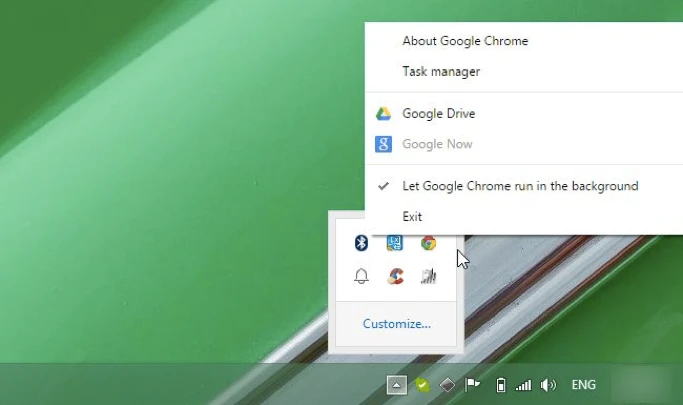The image size is (683, 405).
Task: Click the Customize... link
Action: pos(397,323)
